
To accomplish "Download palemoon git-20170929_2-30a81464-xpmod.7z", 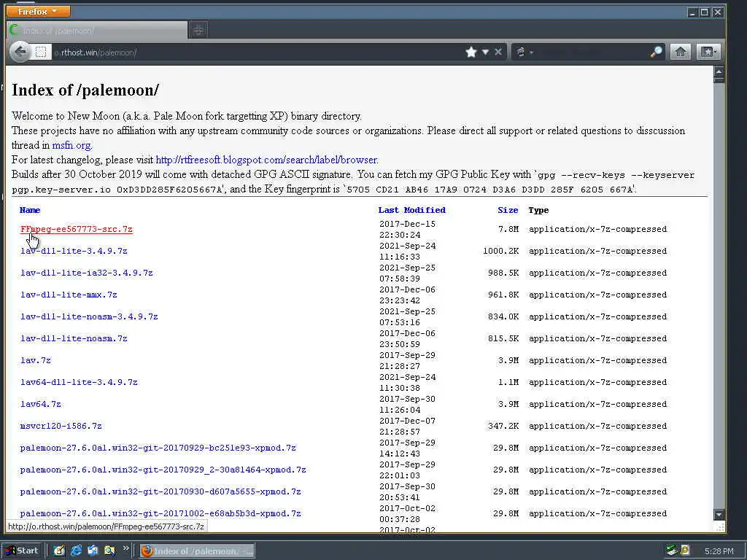I will click(163, 470).
